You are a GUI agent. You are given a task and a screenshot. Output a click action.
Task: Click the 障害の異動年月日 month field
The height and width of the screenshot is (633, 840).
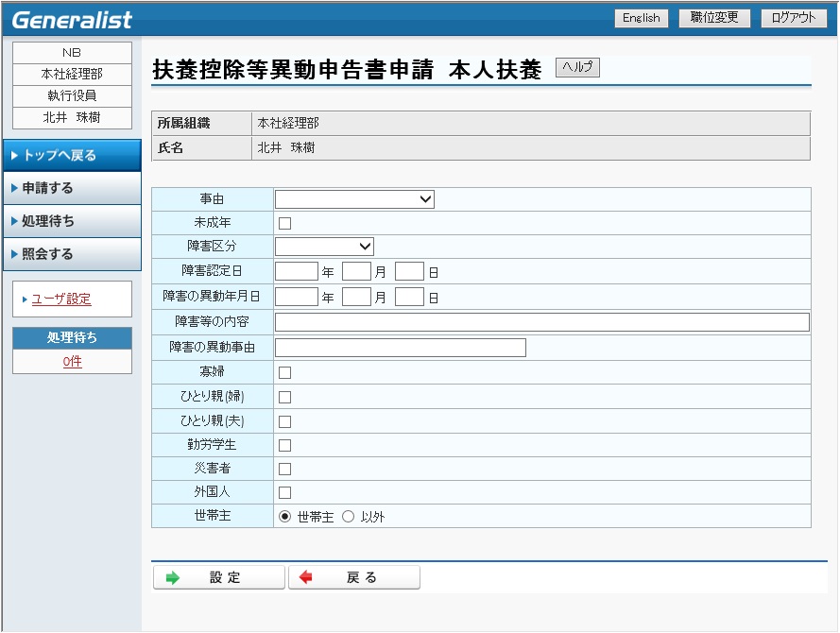pyautogui.click(x=356, y=297)
